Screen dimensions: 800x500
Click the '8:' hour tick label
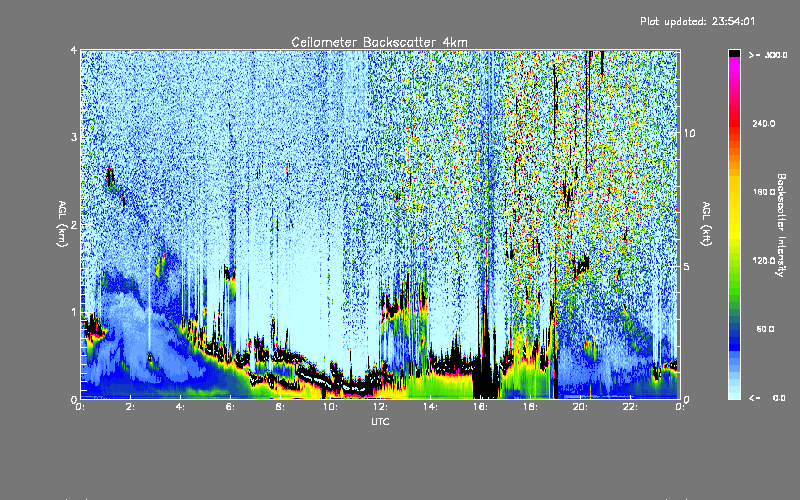click(280, 407)
